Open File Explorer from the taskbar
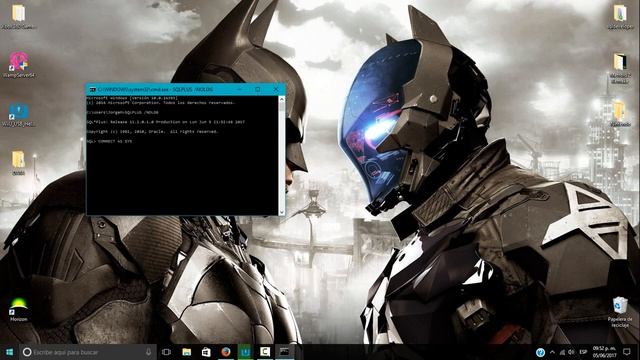This screenshot has height=360, width=640. [x=187, y=352]
